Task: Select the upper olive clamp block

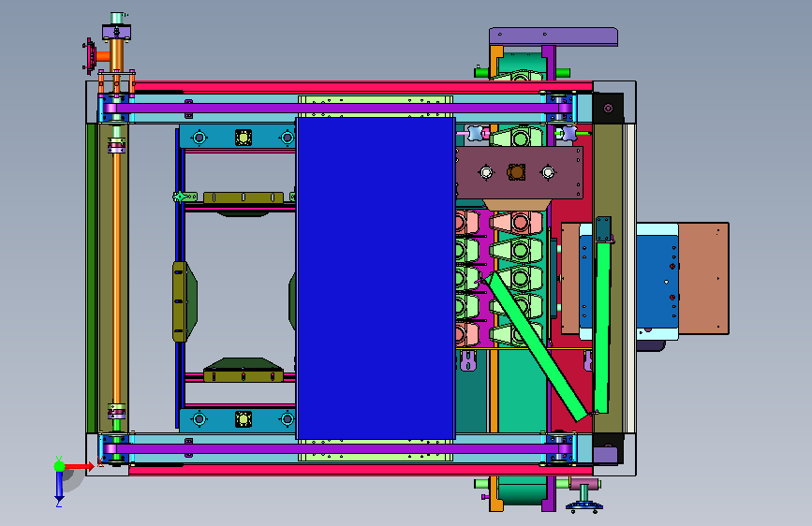Action: [x=244, y=197]
